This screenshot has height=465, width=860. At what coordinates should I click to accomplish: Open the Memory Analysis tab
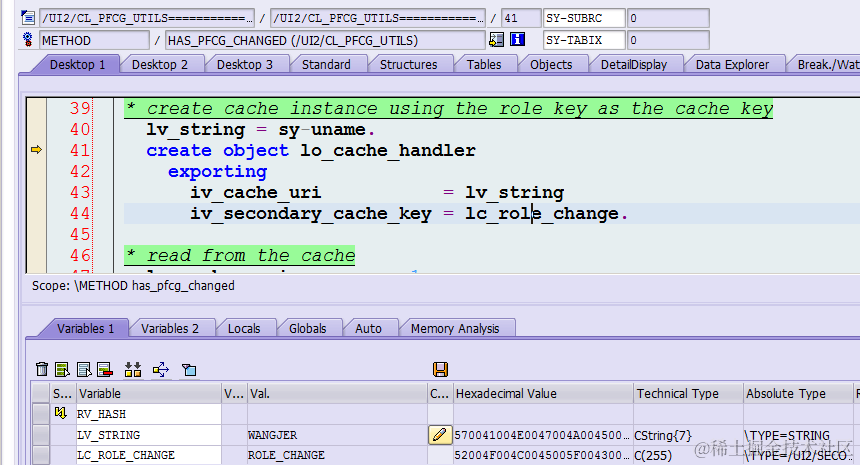click(x=455, y=328)
